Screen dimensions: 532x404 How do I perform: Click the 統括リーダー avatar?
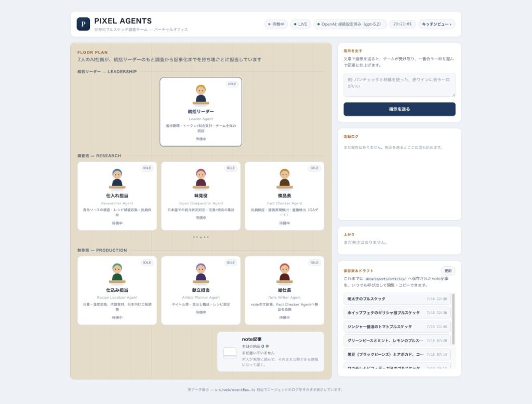[201, 95]
